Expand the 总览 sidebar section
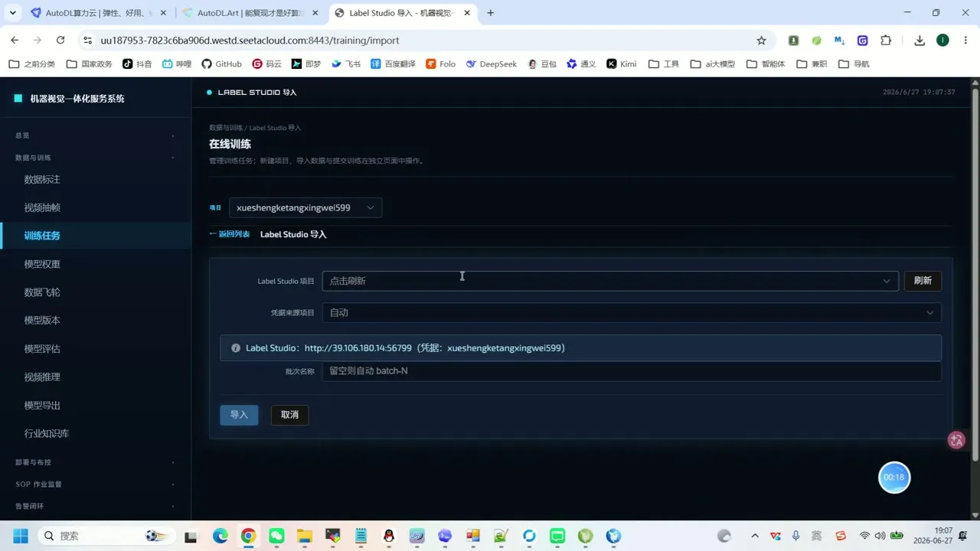The height and width of the screenshot is (551, 980). (95, 135)
